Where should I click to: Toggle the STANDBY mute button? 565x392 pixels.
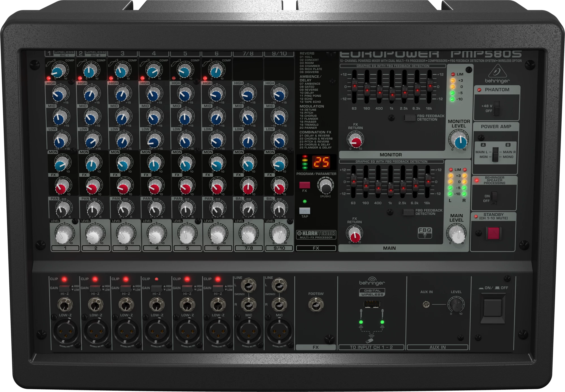493,233
